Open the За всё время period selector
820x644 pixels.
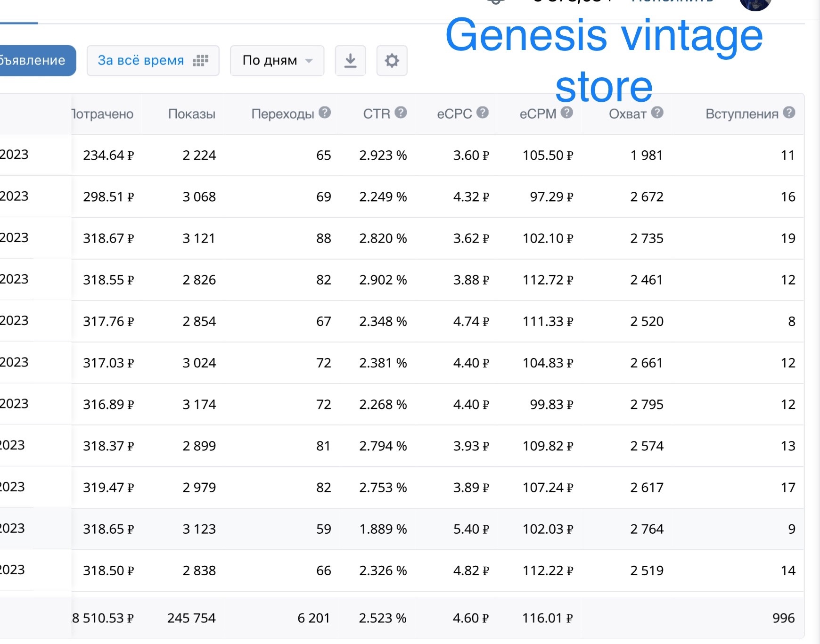(141, 61)
